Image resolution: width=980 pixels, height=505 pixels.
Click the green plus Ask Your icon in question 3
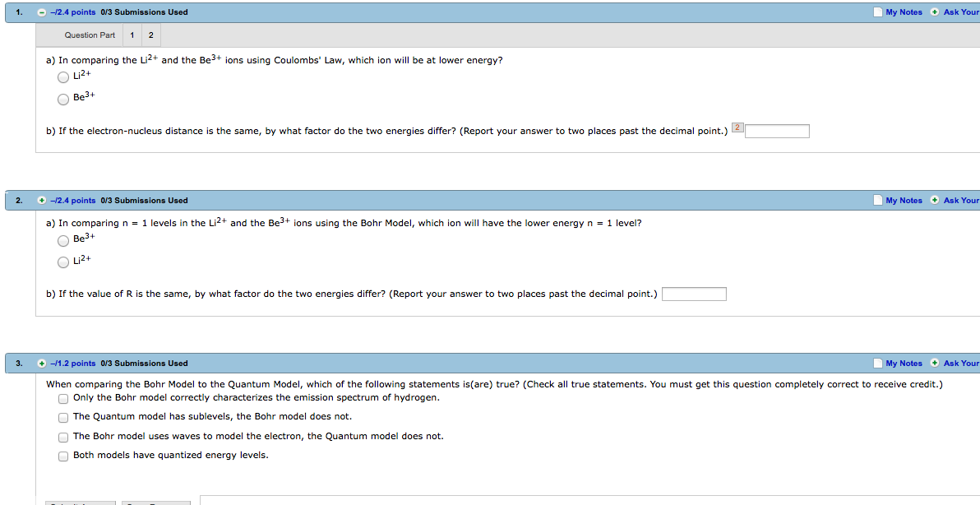[935, 364]
